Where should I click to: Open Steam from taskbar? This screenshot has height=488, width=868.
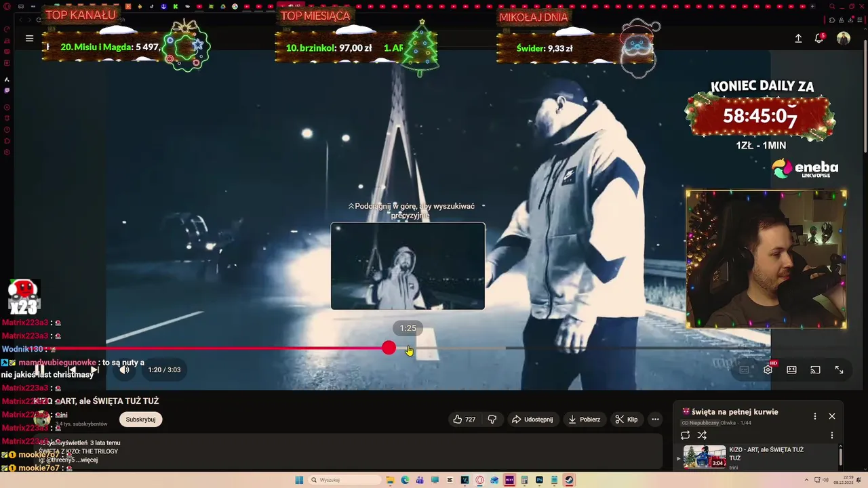tap(569, 480)
